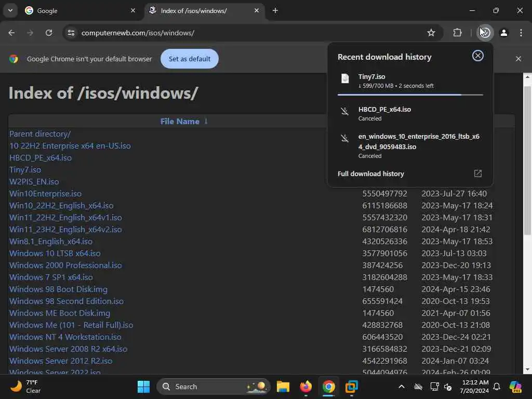Open the Extensions puzzle icon
This screenshot has height=399, width=532.
pos(457,33)
